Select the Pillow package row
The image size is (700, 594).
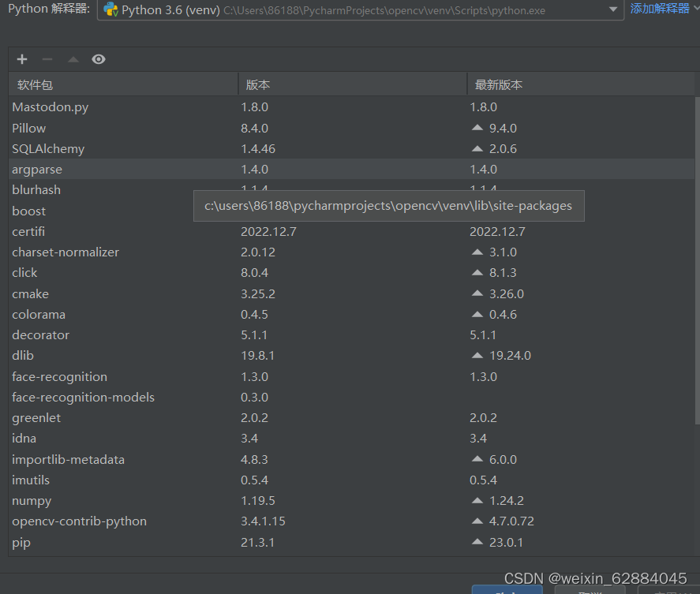(x=351, y=128)
